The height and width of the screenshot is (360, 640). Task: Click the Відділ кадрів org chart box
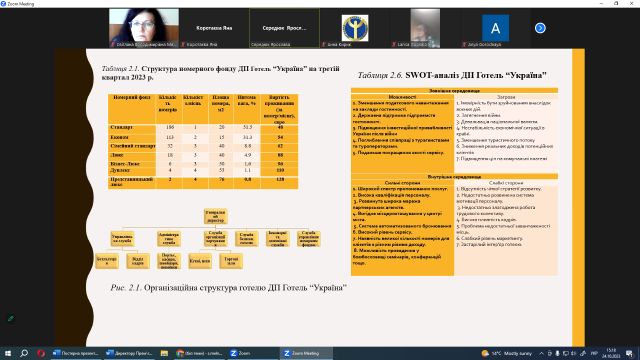pyautogui.click(x=138, y=261)
